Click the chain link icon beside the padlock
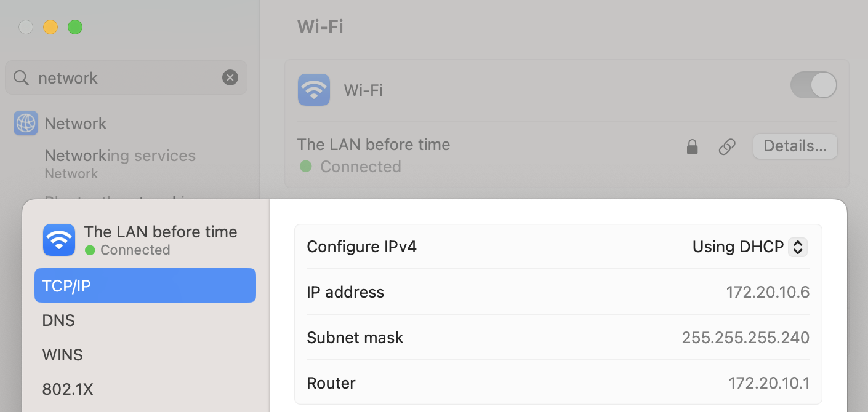The image size is (868, 412). pyautogui.click(x=726, y=146)
